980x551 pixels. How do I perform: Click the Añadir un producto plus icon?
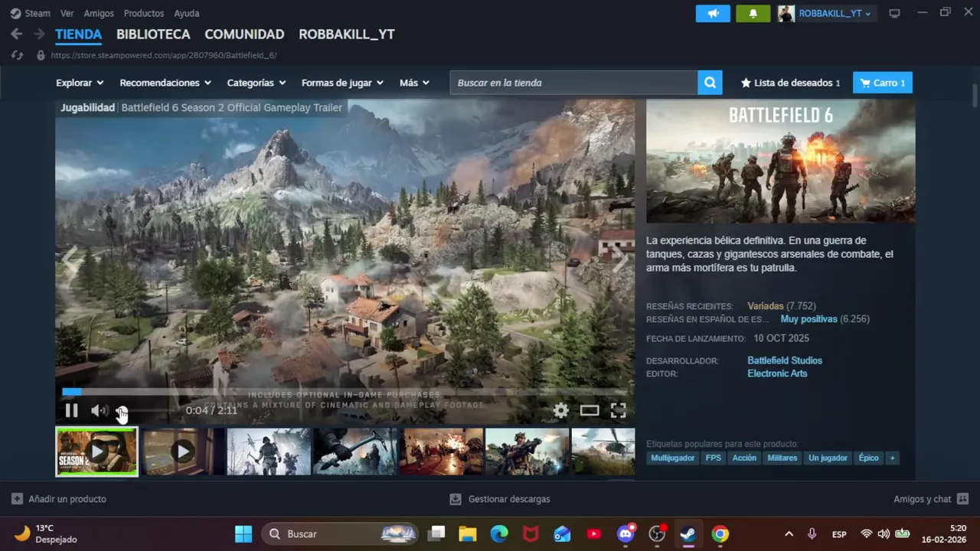point(17,499)
